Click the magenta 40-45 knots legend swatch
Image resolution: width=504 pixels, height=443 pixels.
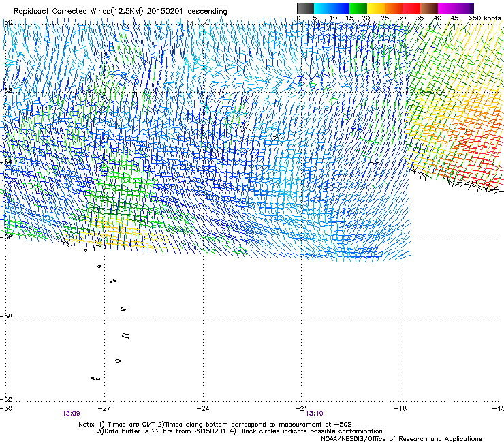click(447, 8)
